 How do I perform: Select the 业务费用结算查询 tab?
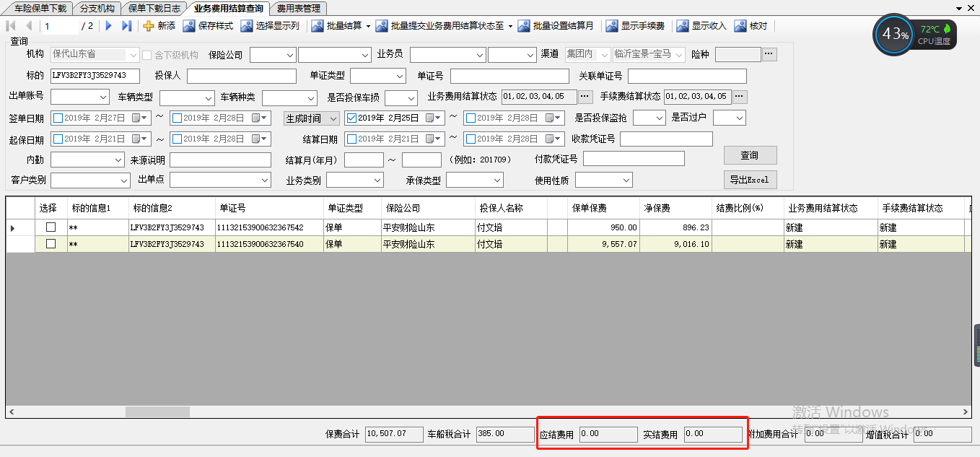point(228,9)
